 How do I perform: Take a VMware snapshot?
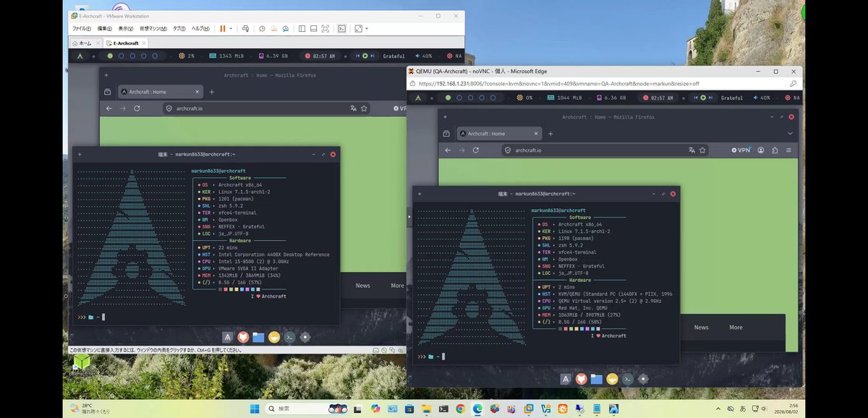click(262, 28)
